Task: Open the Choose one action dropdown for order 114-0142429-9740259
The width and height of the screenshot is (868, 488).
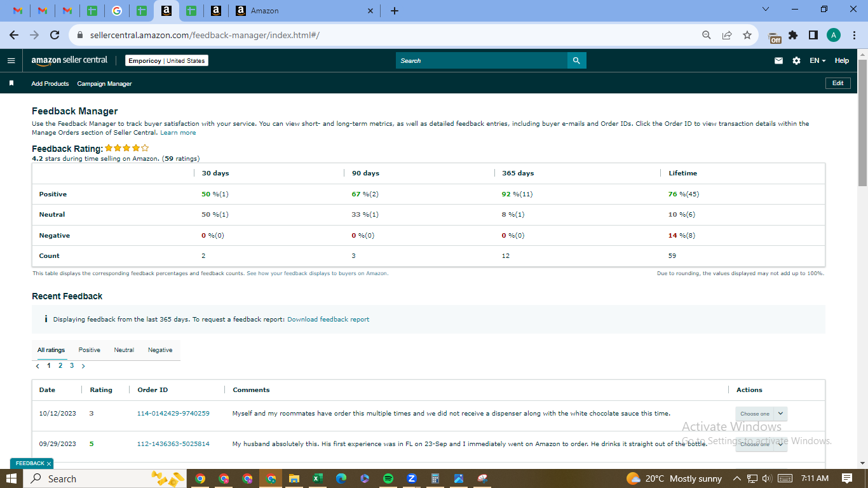Action: click(761, 414)
